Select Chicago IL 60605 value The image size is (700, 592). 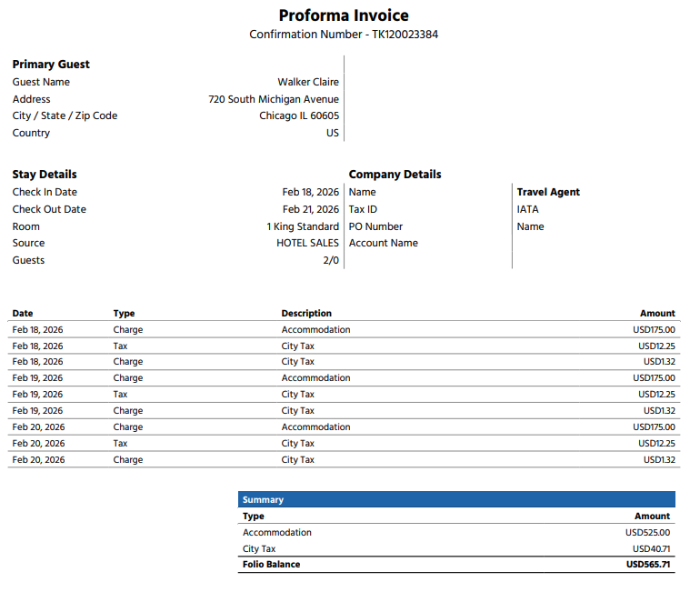pyautogui.click(x=299, y=115)
